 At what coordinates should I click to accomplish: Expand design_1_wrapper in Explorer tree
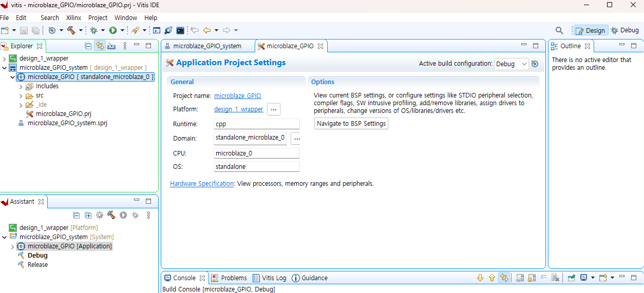tap(5, 58)
